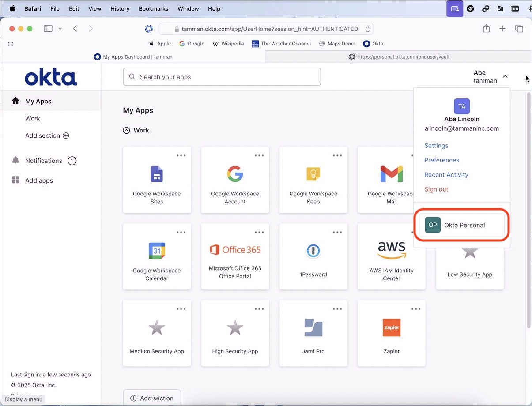Open the Zapier app
The image size is (532, 406).
pyautogui.click(x=392, y=333)
